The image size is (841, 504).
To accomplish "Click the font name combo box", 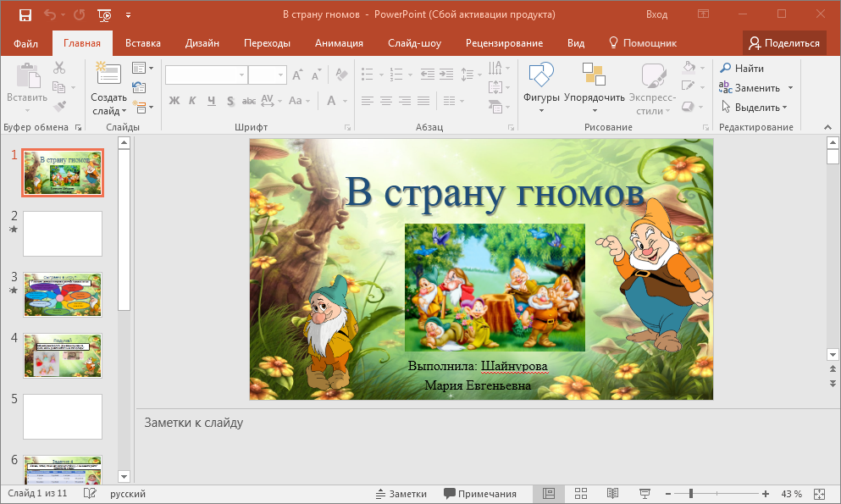I will click(x=206, y=75).
